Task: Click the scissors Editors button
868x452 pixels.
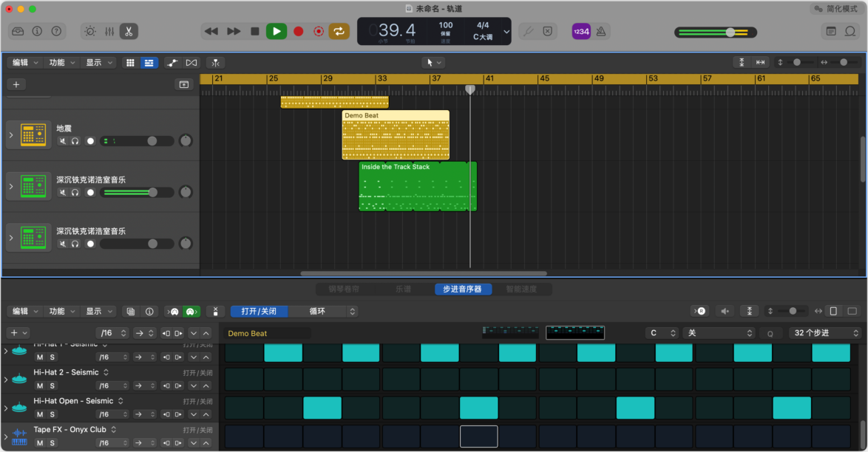Action: [129, 32]
